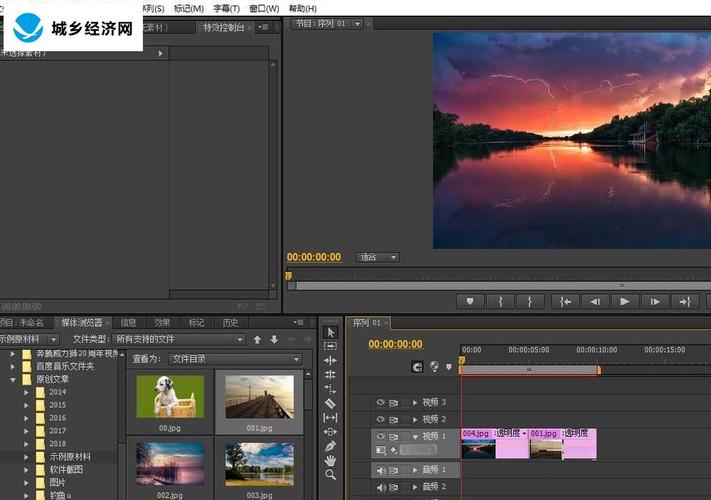
Task: Select the Rolling Edit tool
Action: (x=331, y=374)
